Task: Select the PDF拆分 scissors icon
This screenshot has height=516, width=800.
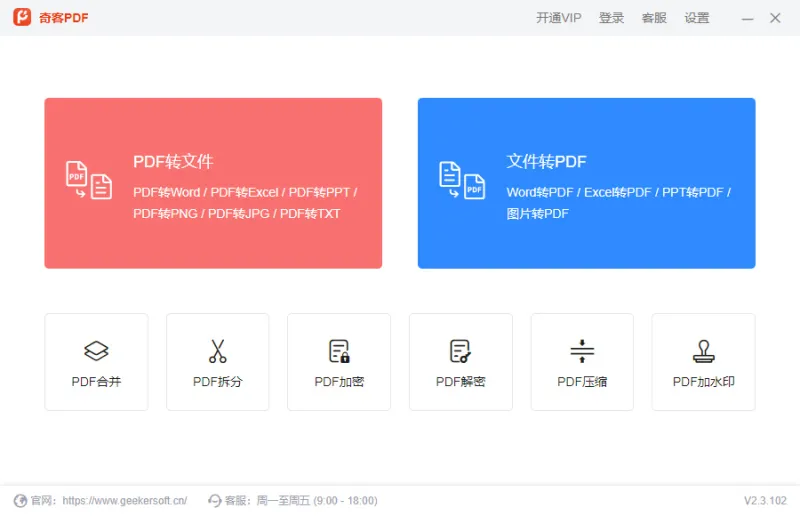Action: coord(217,351)
